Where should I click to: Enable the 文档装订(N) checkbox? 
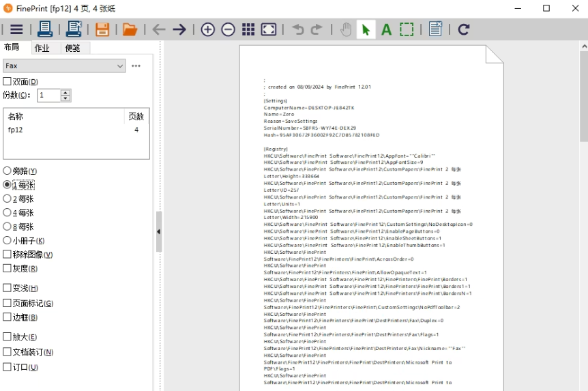click(x=7, y=351)
